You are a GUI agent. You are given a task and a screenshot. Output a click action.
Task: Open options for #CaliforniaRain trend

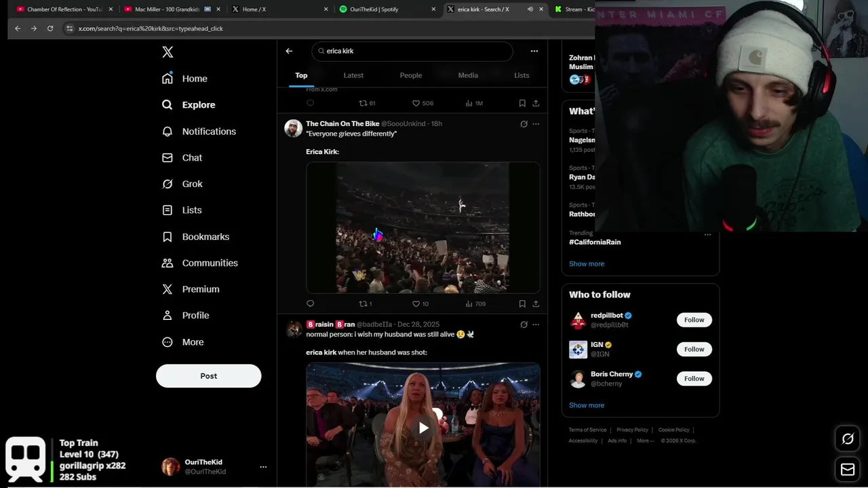pos(707,235)
